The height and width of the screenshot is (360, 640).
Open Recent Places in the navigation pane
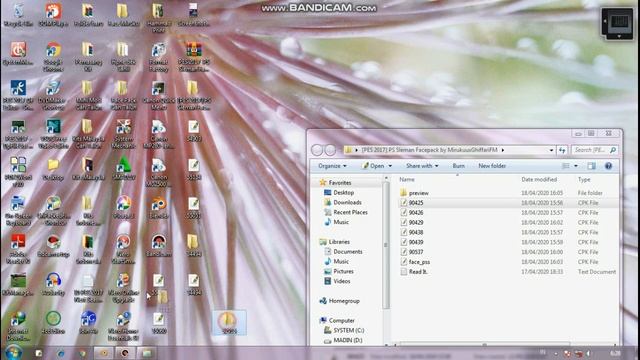point(350,212)
